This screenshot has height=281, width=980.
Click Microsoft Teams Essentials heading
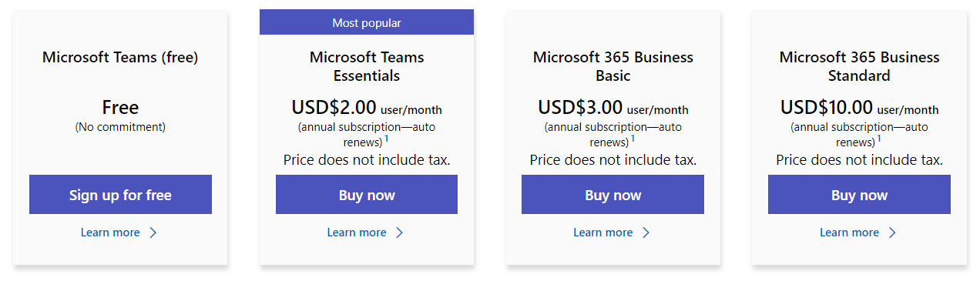click(367, 66)
